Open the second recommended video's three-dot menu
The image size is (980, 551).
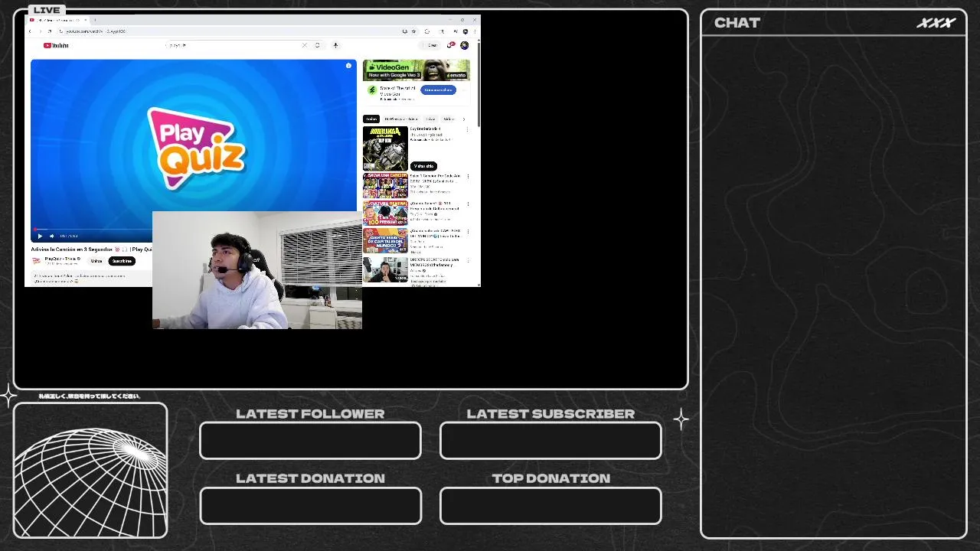pyautogui.click(x=468, y=177)
